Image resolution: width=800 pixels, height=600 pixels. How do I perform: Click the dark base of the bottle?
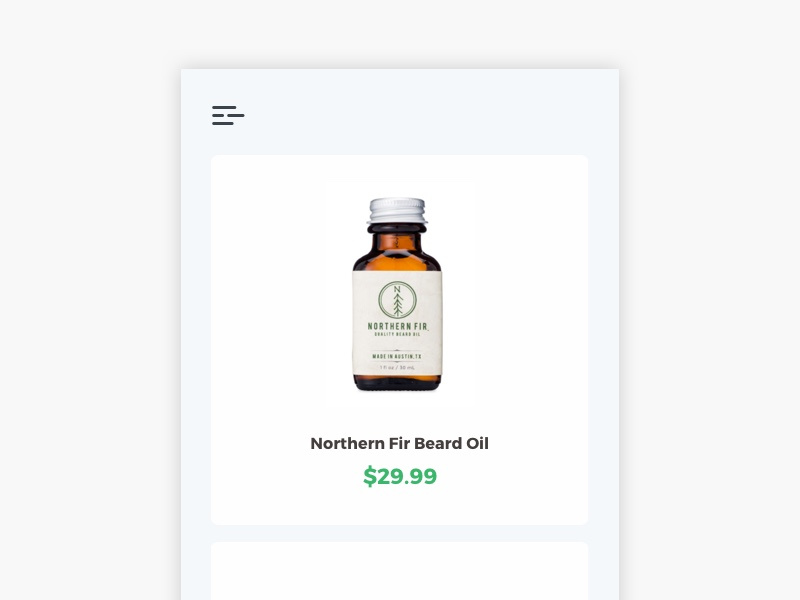pyautogui.click(x=397, y=383)
